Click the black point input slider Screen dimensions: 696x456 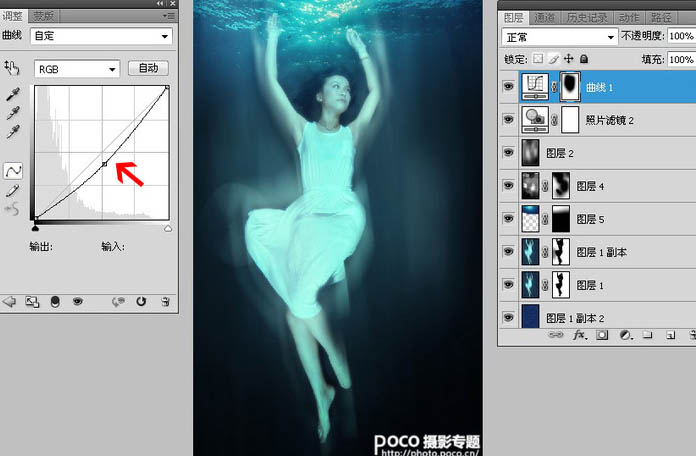click(36, 228)
